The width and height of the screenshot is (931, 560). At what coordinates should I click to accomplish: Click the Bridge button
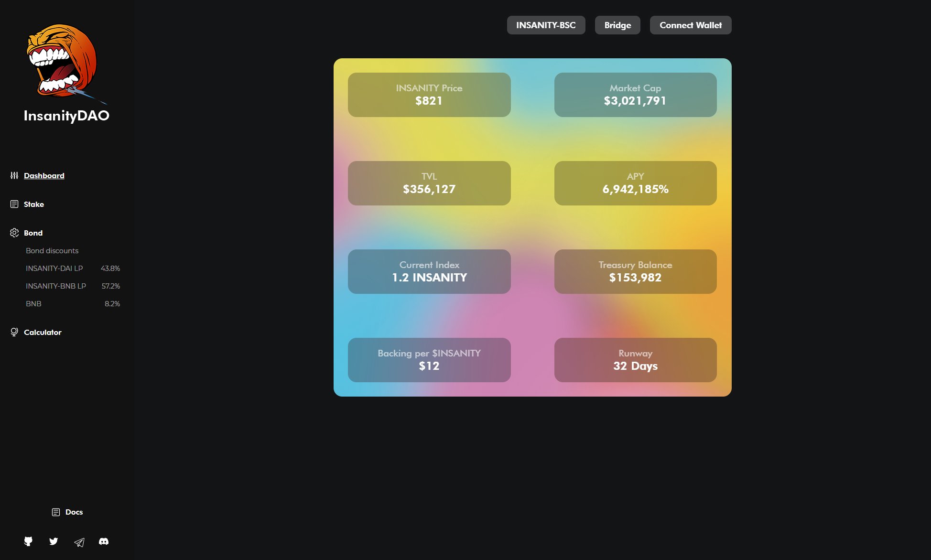pyautogui.click(x=617, y=25)
